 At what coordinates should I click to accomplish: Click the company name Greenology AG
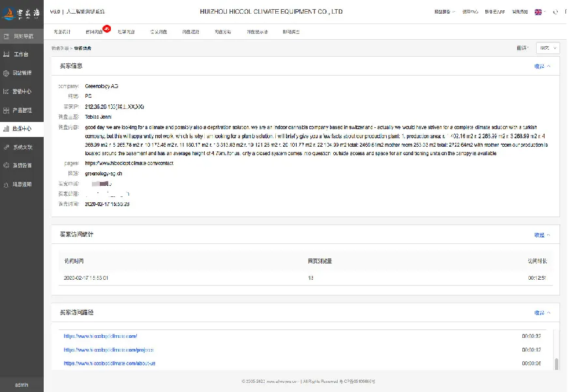tap(102, 86)
